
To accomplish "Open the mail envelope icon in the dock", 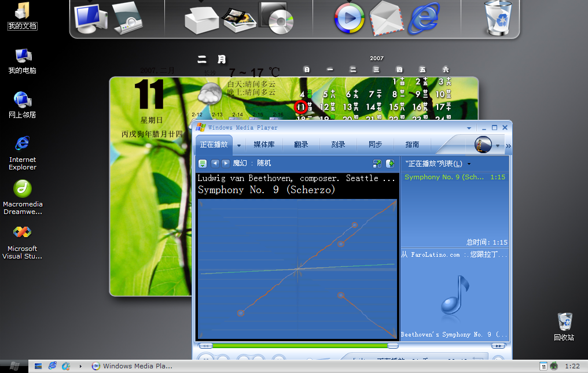I will 387,19.
